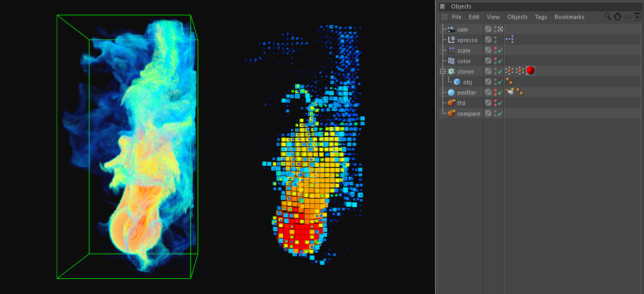Screen dimensions: 644x294
Task: Toggle visibility dots of compare object
Action: (x=495, y=114)
